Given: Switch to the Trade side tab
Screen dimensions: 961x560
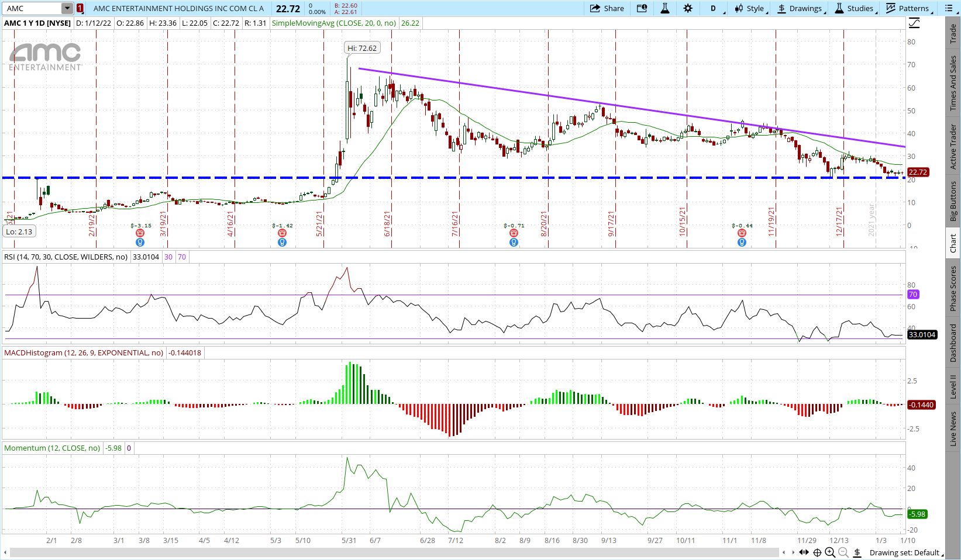Looking at the screenshot, I should coord(953,33).
